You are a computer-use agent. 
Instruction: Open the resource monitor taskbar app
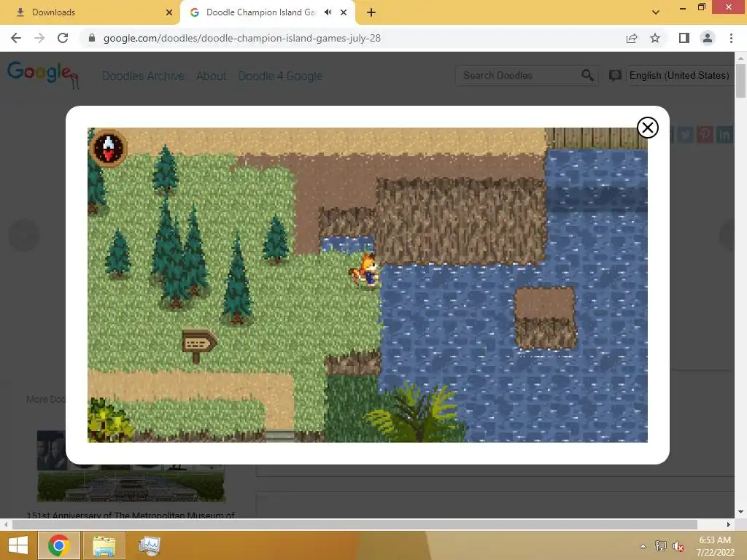tap(149, 545)
